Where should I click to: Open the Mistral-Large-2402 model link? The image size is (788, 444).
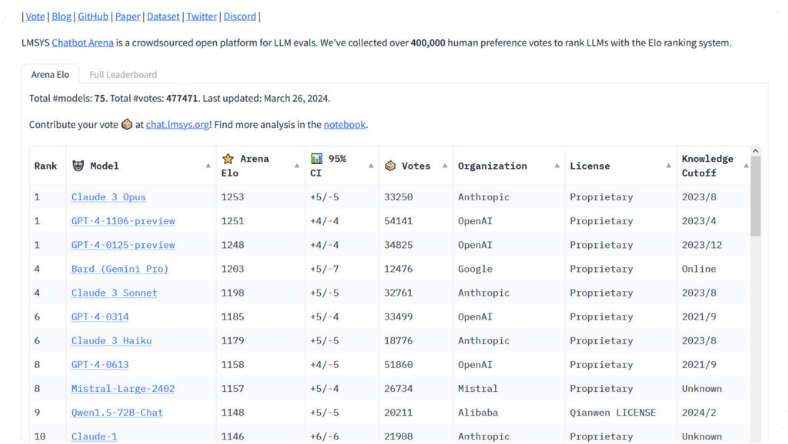123,389
